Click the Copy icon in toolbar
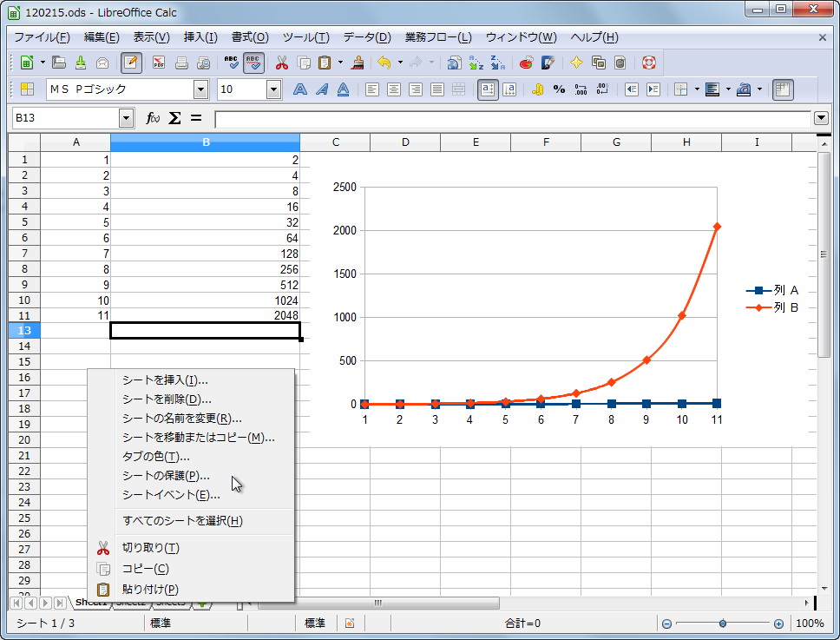Image resolution: width=840 pixels, height=640 pixels. (x=304, y=63)
